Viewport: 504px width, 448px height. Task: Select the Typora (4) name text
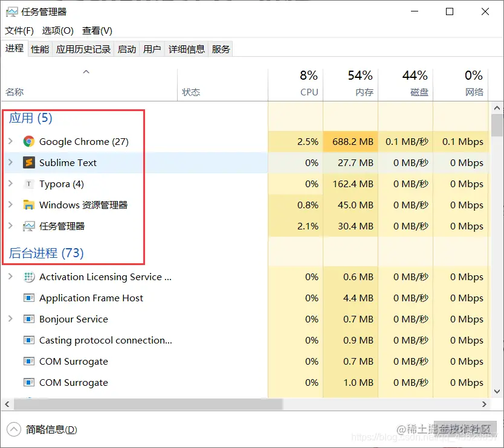pos(62,184)
